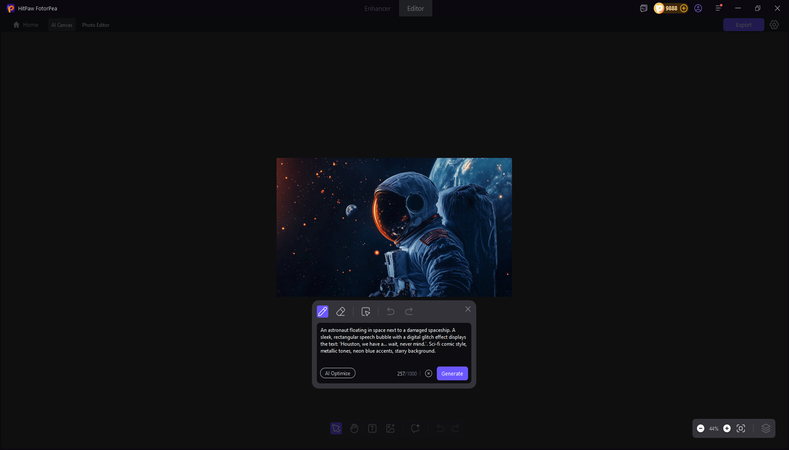Image resolution: width=789 pixels, height=450 pixels.
Task: Select the pointer tool in bottom toolbar
Action: 336,428
